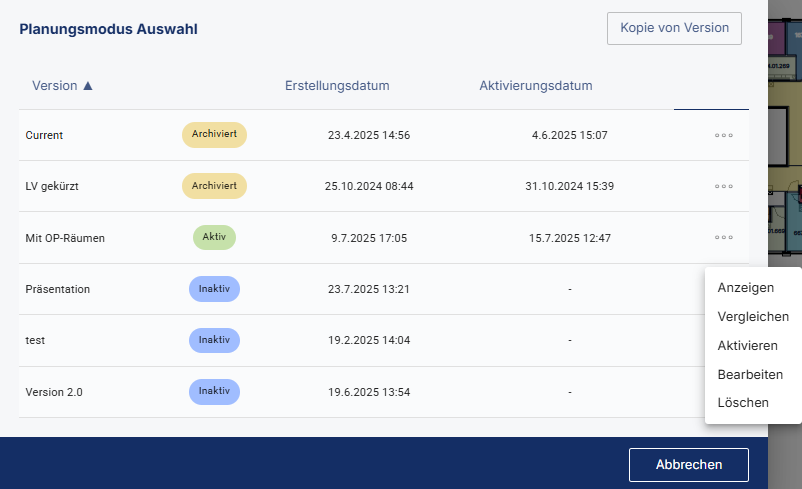Image resolution: width=802 pixels, height=489 pixels.
Task: Open three-dot menu for LV gekürzt row
Action: [724, 186]
